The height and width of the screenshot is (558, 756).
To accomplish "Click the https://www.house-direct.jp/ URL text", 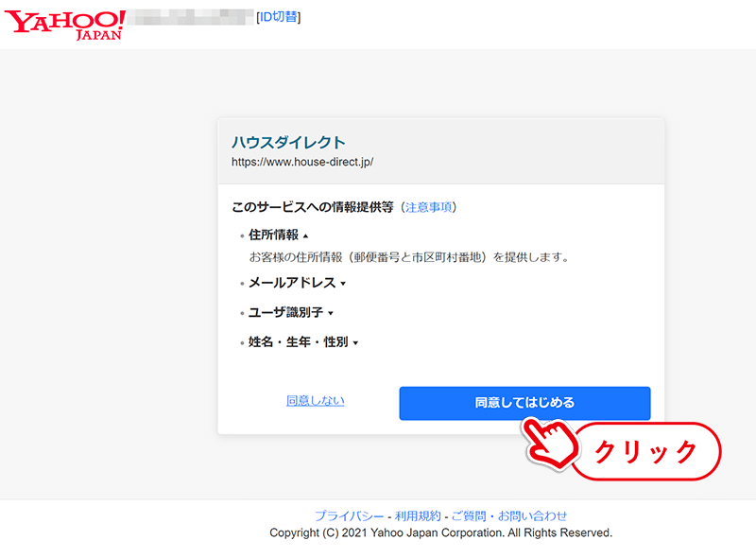I will [302, 162].
